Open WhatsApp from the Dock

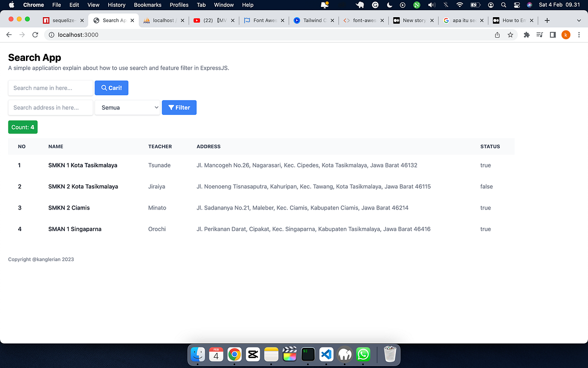point(363,354)
